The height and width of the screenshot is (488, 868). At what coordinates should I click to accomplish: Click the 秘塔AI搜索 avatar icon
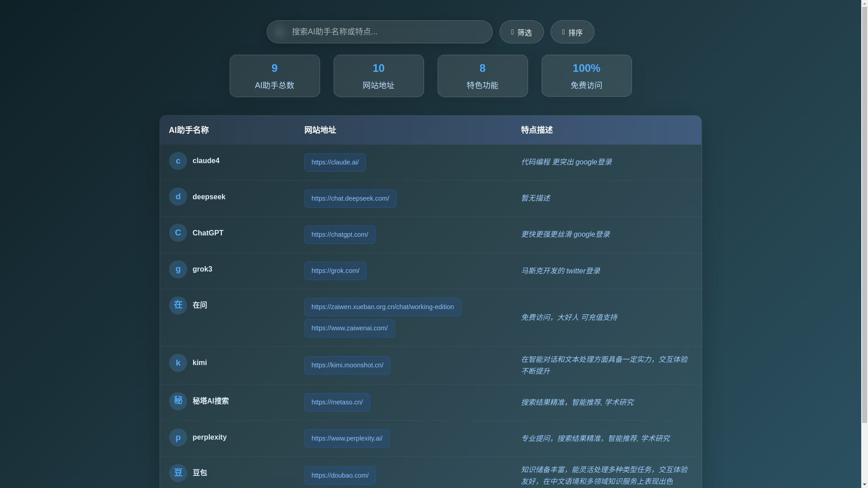(178, 401)
